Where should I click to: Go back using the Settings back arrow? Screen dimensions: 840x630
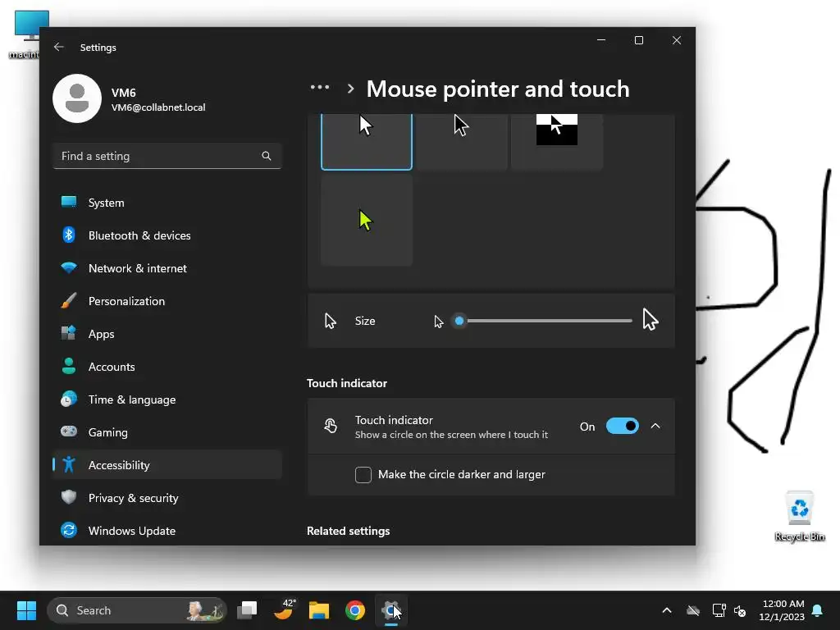59,47
